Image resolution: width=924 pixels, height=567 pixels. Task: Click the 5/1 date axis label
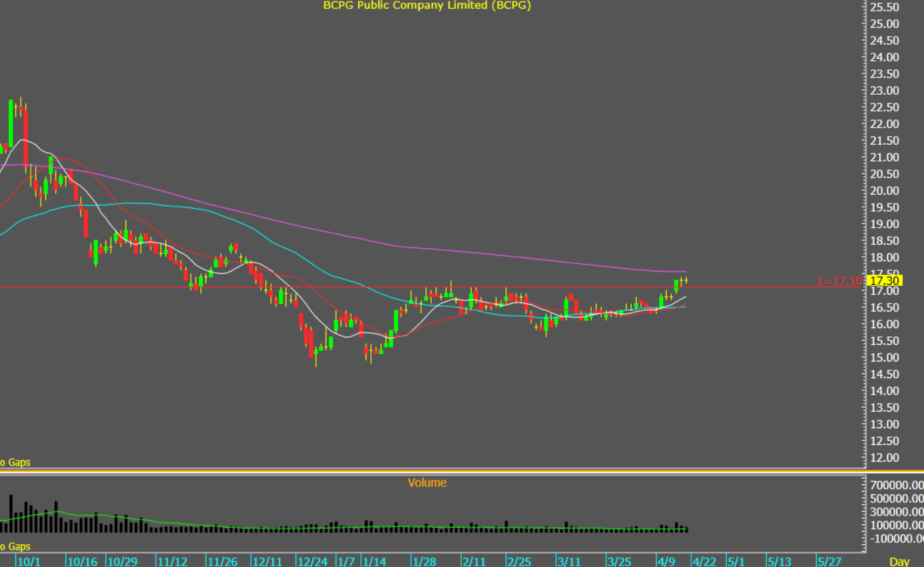click(x=736, y=562)
